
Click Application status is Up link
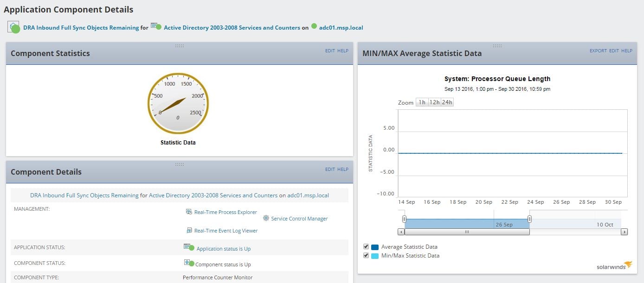tap(224, 249)
